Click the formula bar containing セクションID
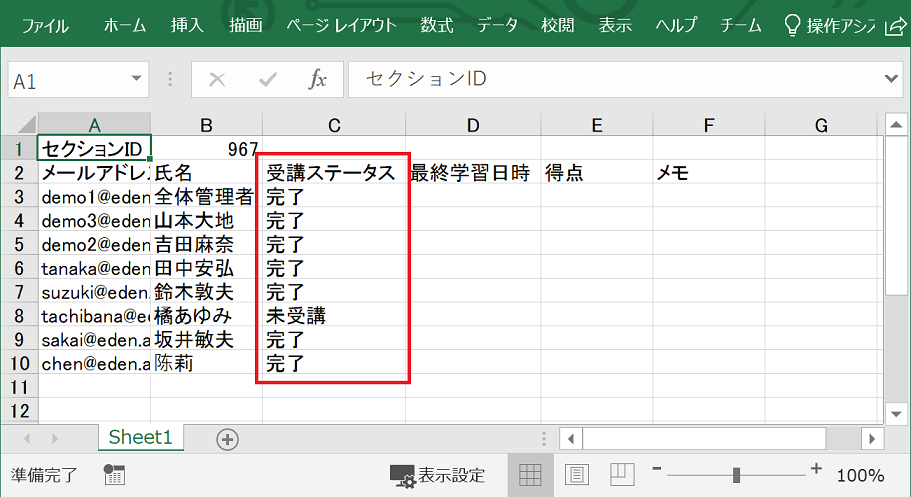This screenshot has height=497, width=911. click(615, 79)
